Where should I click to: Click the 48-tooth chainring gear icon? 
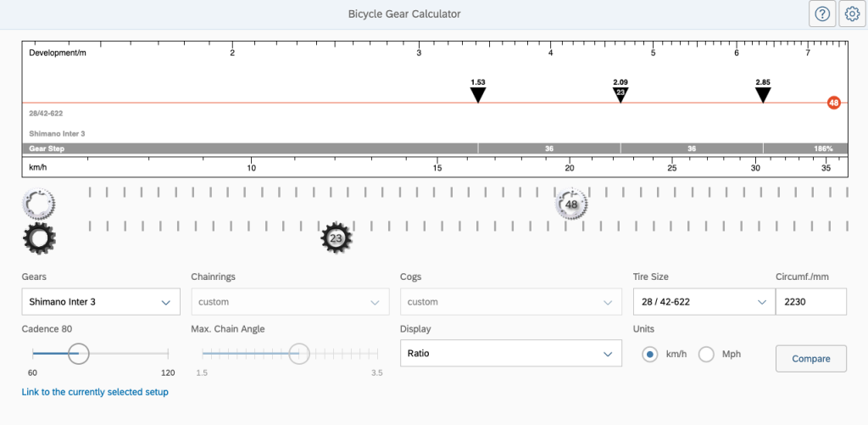coord(571,204)
